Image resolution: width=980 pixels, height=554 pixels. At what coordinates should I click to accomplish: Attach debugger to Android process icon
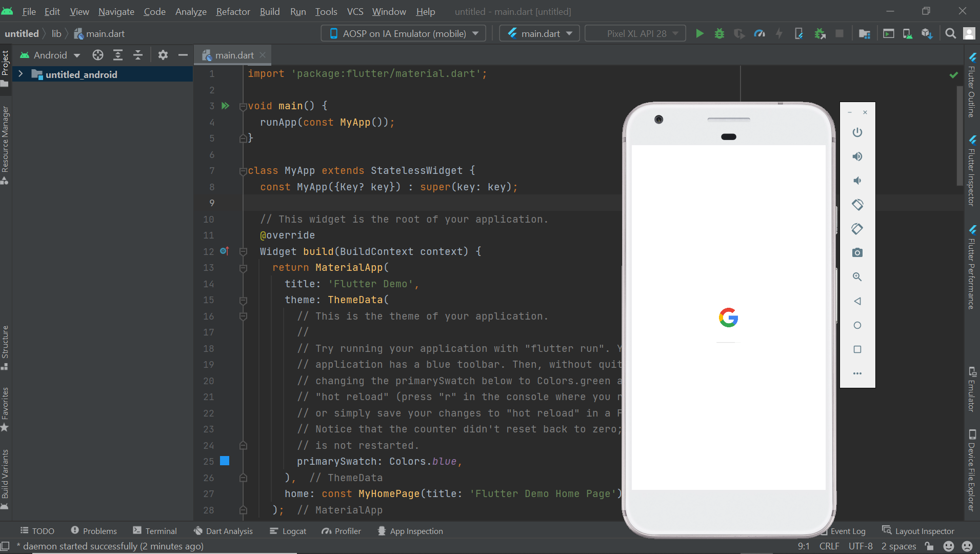pos(820,34)
